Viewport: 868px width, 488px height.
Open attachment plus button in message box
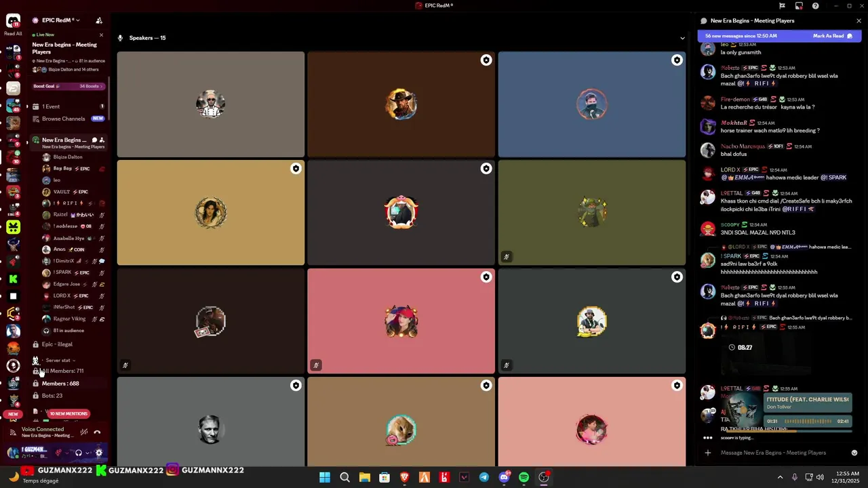(x=707, y=453)
